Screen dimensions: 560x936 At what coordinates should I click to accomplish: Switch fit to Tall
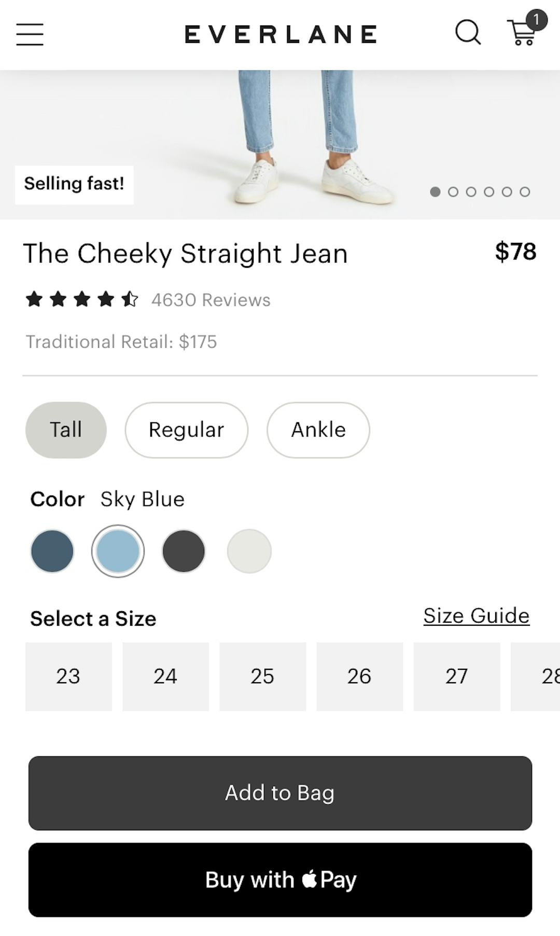tap(65, 430)
